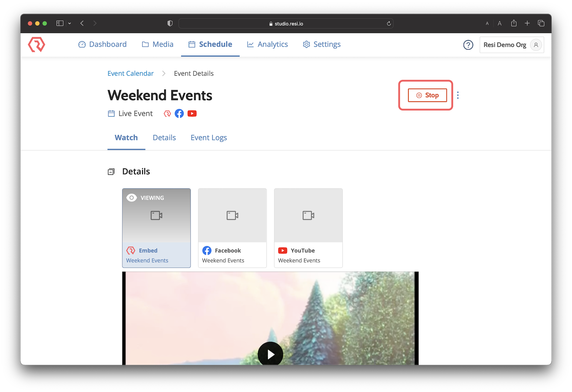Play the video preview
Screen dimensions: 572x392
[x=270, y=354]
